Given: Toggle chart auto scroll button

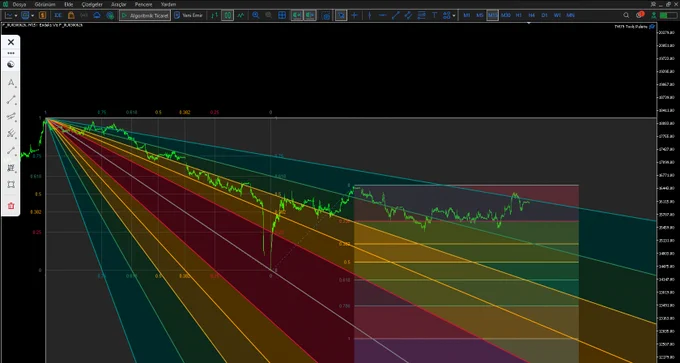Looking at the screenshot, I should pos(297,15).
